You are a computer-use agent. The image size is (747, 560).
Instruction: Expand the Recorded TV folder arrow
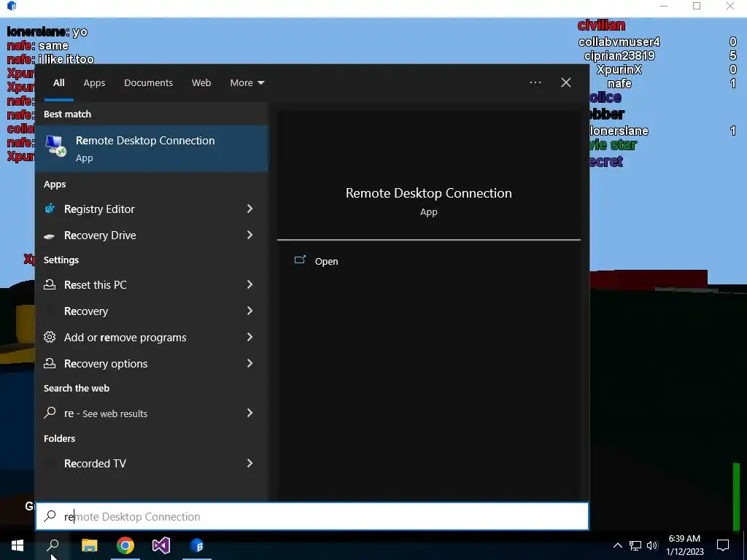pos(249,463)
